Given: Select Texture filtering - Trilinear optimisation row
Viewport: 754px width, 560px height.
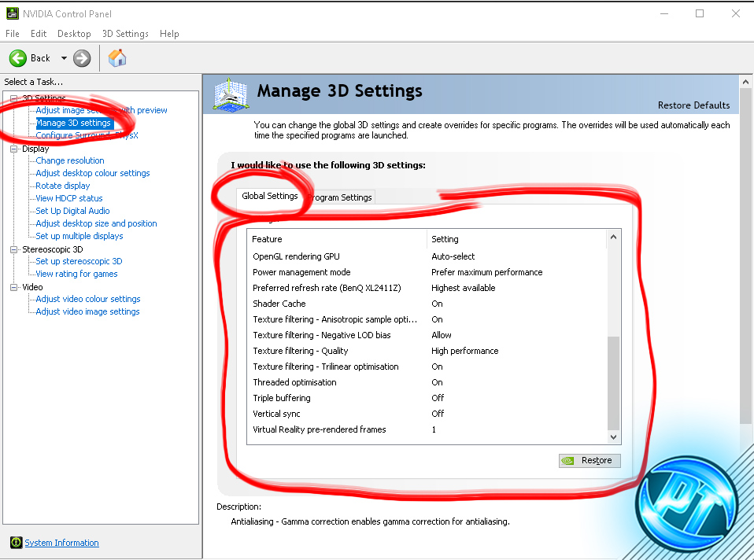Looking at the screenshot, I should tap(427, 367).
